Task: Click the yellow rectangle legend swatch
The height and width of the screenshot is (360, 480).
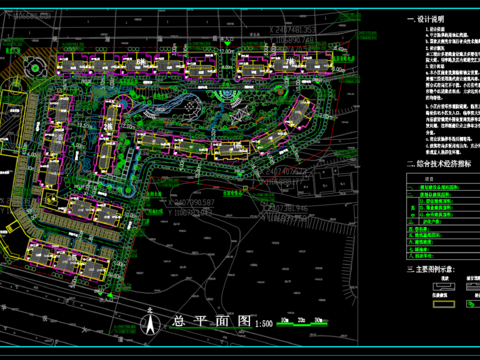Action: (444, 304)
